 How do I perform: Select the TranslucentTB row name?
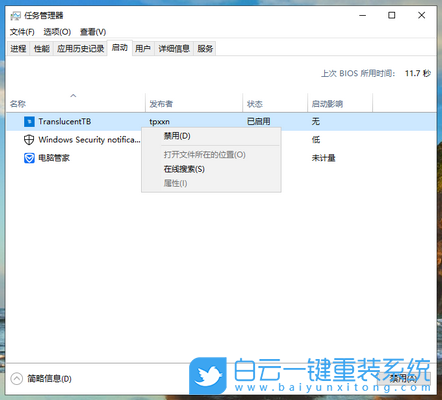tap(65, 122)
